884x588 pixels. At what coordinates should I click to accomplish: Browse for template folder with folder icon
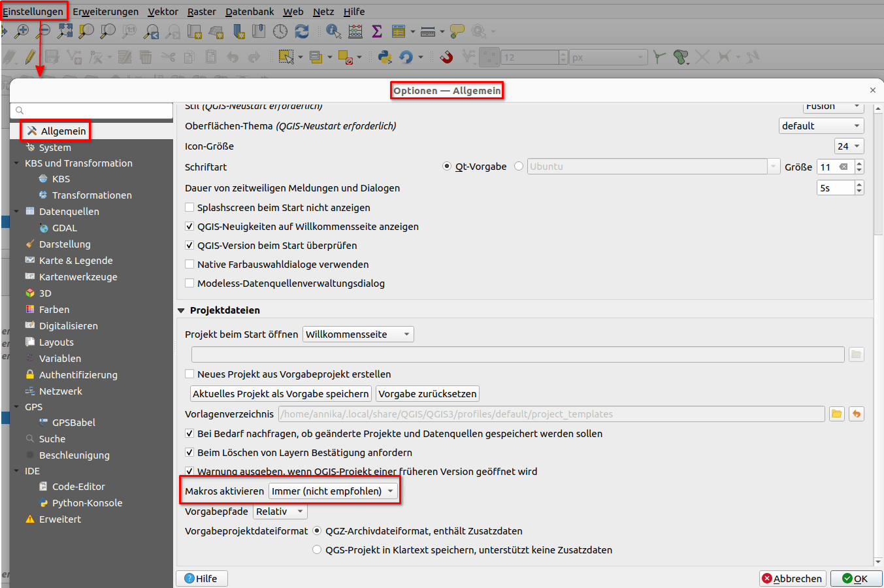coord(837,414)
